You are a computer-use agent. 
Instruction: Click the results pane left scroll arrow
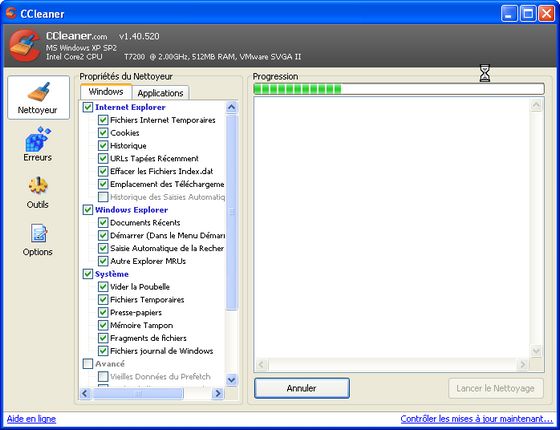tap(261, 365)
